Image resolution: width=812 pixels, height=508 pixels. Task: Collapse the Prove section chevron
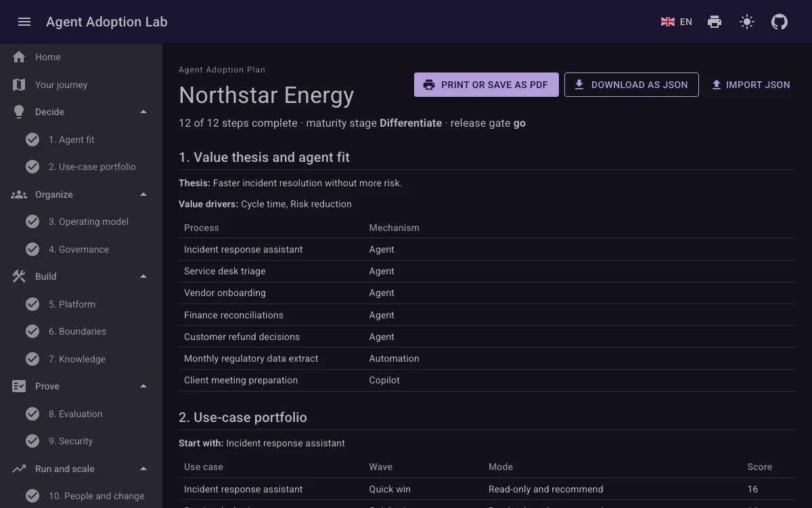pyautogui.click(x=143, y=386)
